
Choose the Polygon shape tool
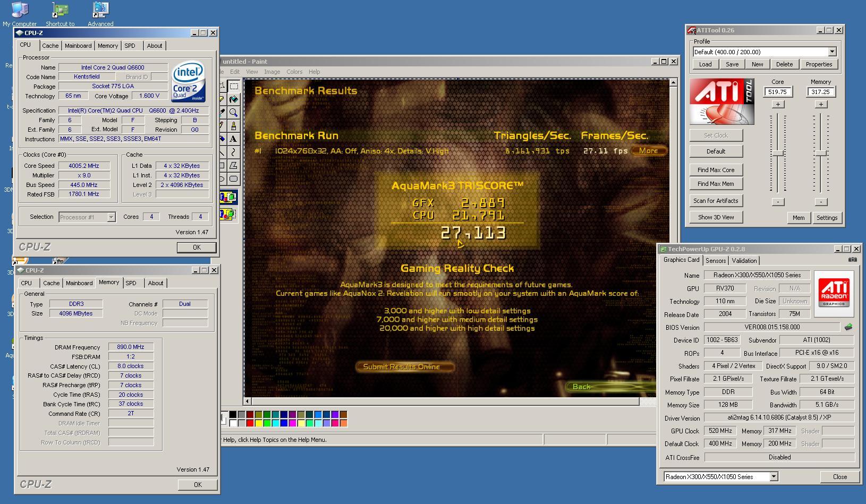pos(234,166)
